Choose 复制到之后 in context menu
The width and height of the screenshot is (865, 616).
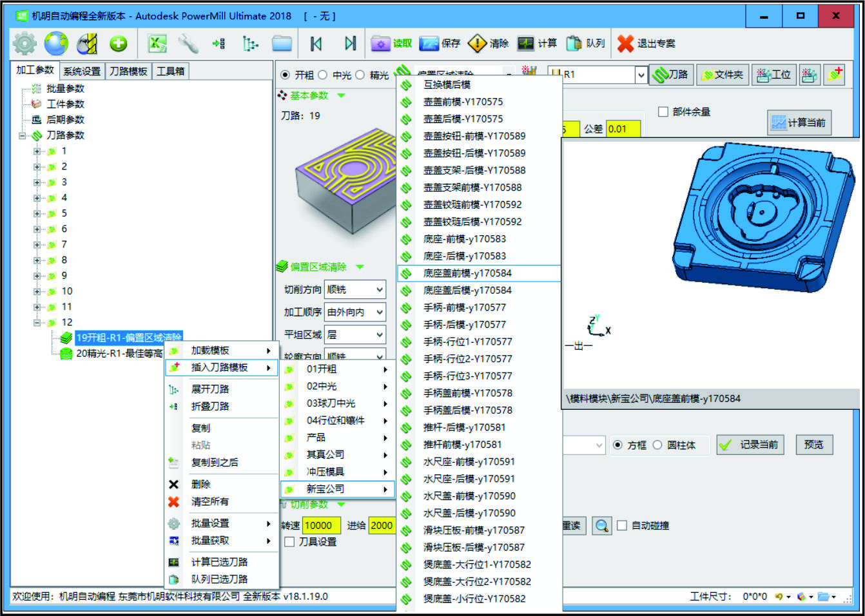[x=222, y=463]
